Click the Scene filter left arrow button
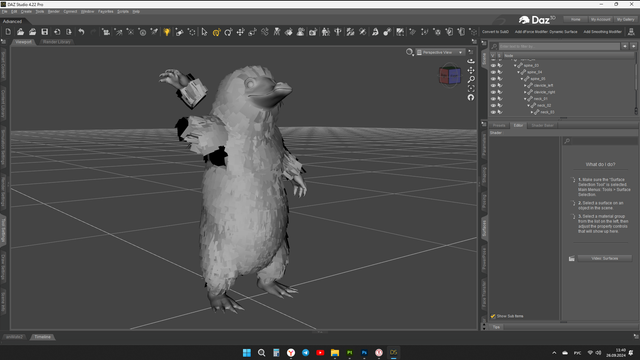Viewport: 640px width, 360px height. [x=625, y=47]
